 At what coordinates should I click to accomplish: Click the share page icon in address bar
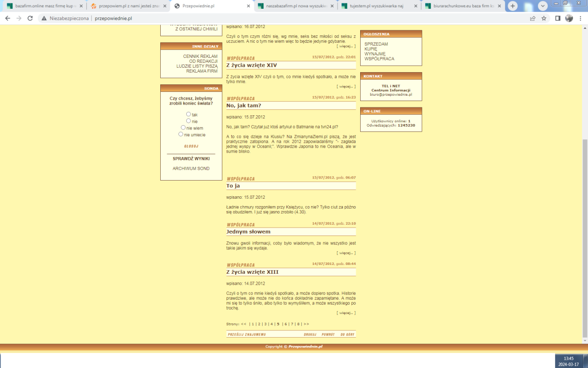pos(533,18)
